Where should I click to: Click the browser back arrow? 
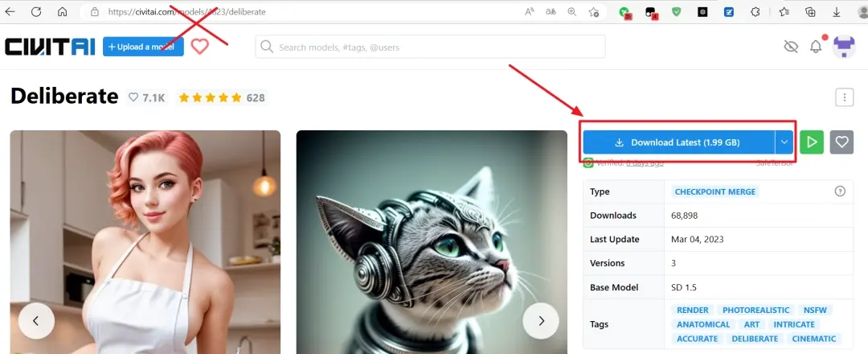point(10,11)
